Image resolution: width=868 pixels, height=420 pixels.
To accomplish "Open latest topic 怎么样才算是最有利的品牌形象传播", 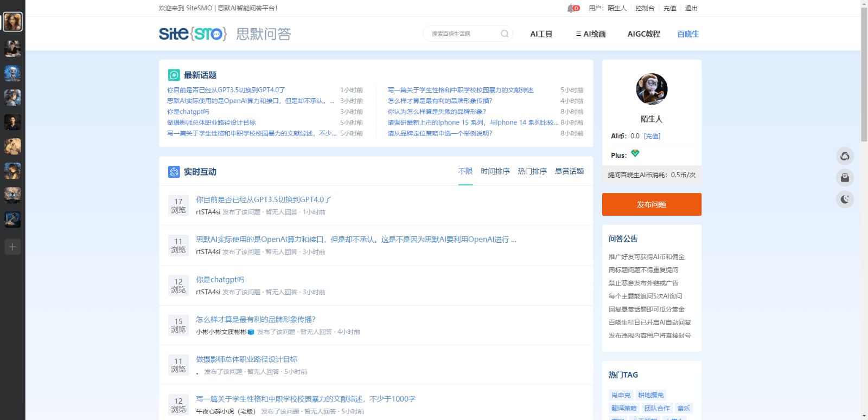I will coord(440,101).
